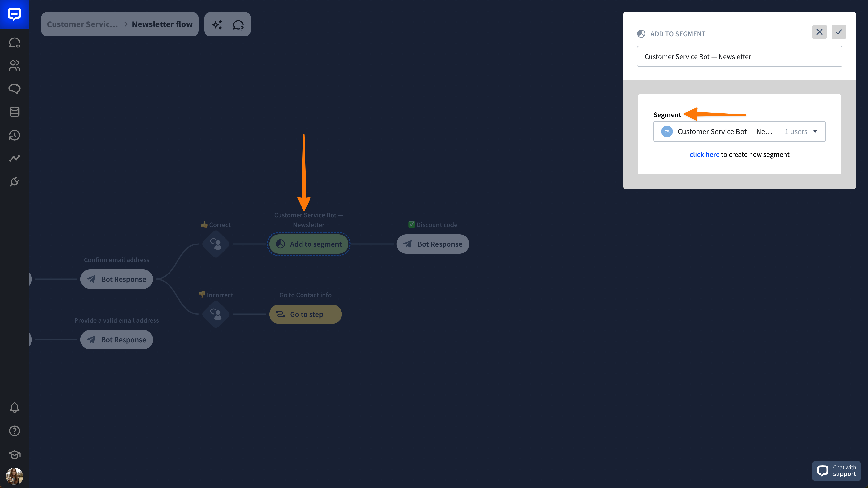Open the chat history archives icon
The width and height of the screenshot is (868, 488).
14,135
